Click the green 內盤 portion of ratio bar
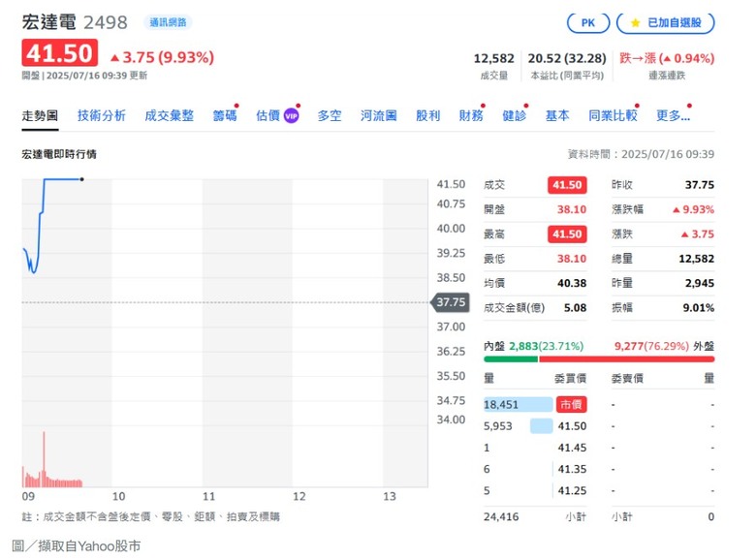The height and width of the screenshot is (560, 756). (511, 359)
